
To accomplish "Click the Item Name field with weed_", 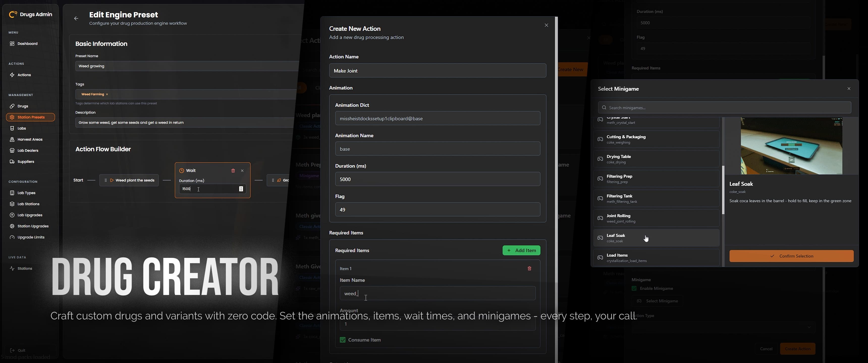I will pyautogui.click(x=437, y=293).
